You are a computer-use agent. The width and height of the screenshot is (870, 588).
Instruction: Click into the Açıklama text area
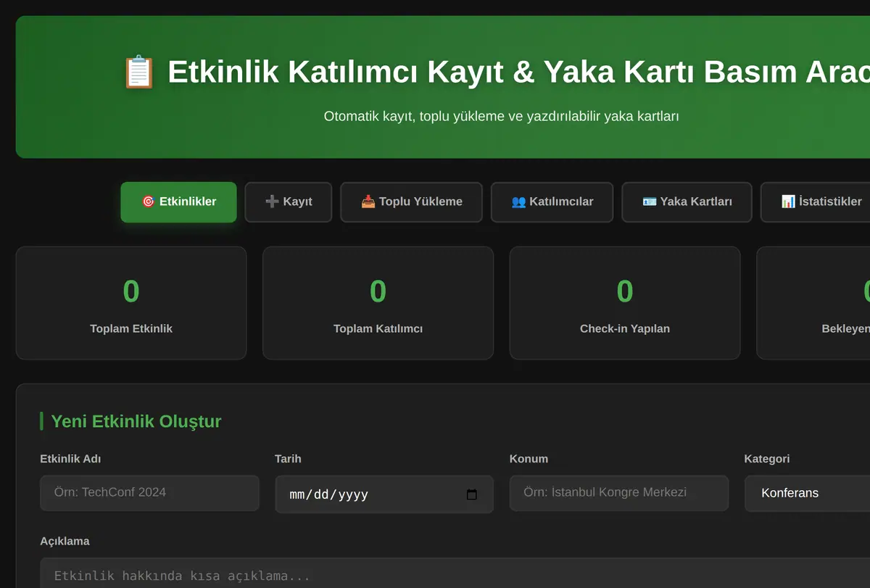[455, 573]
